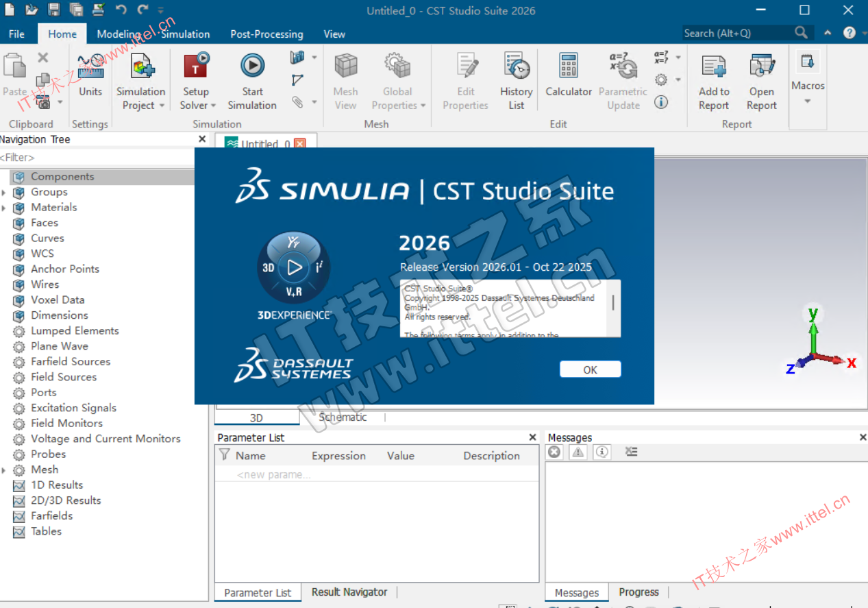Click the license text scrollbar in About dialog
The width and height of the screenshot is (868, 608).
[613, 303]
